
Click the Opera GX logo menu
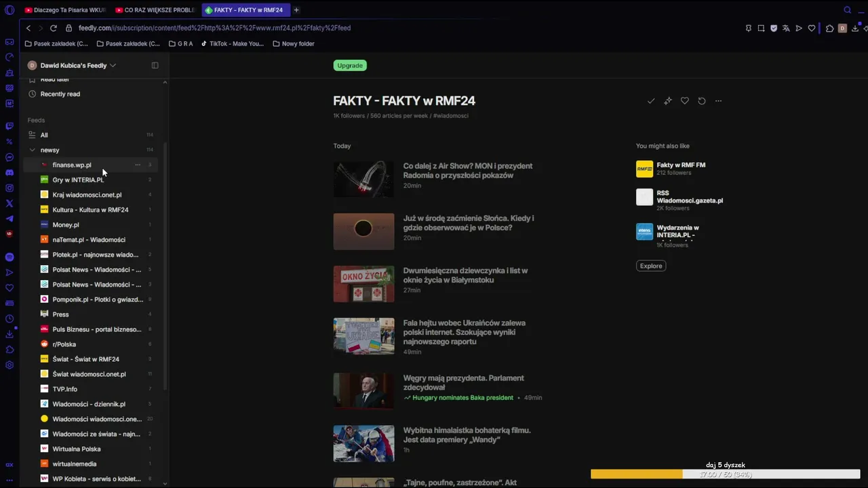click(x=9, y=10)
